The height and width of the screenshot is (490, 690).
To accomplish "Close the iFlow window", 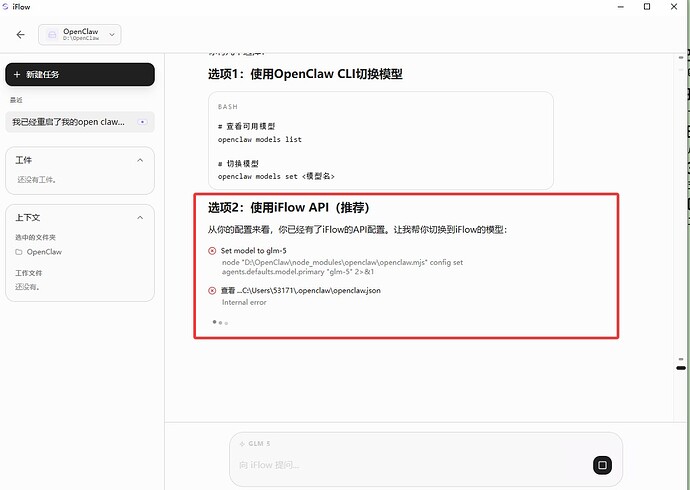I will pyautogui.click(x=674, y=7).
